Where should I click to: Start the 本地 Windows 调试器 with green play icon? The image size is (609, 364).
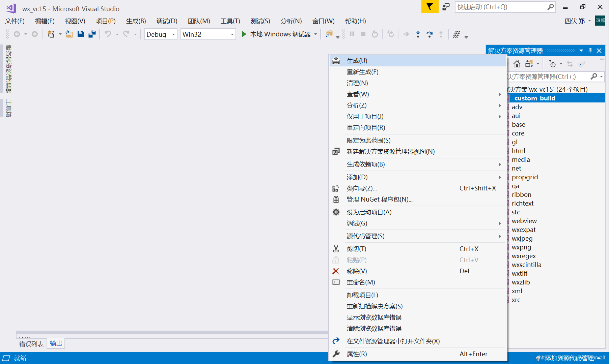280,34
